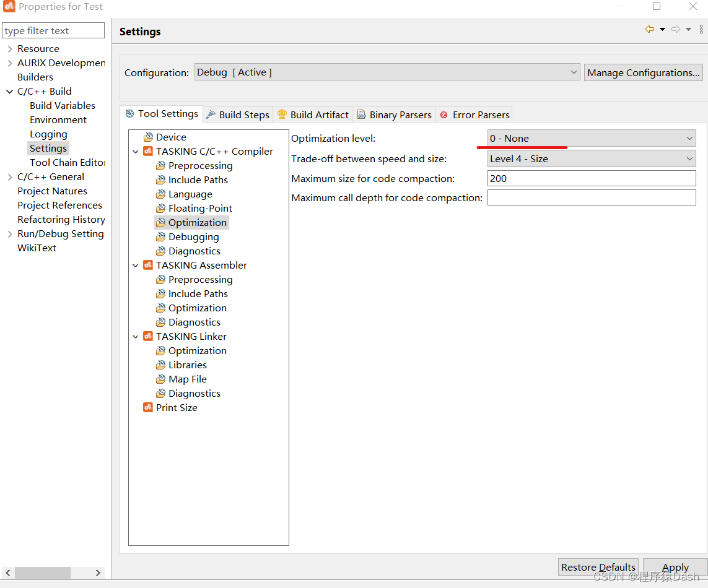
Task: Switch to the Build Steps tab
Action: pyautogui.click(x=237, y=115)
